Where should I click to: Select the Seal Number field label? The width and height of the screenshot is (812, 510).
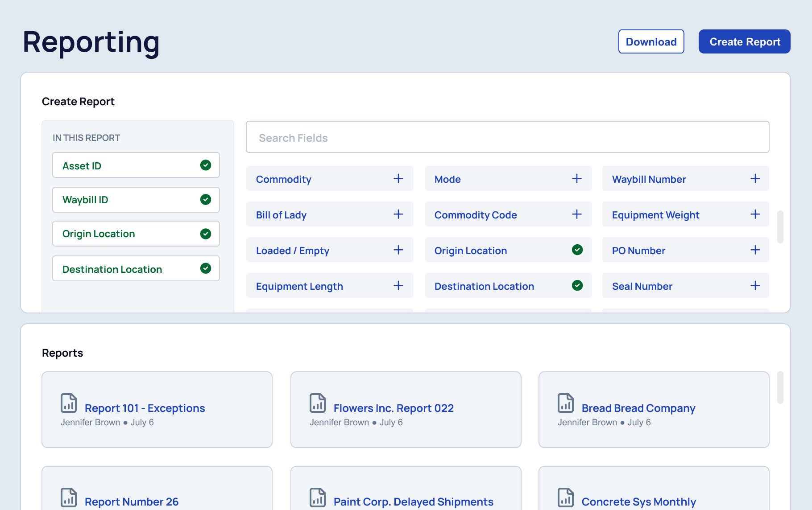(x=642, y=286)
